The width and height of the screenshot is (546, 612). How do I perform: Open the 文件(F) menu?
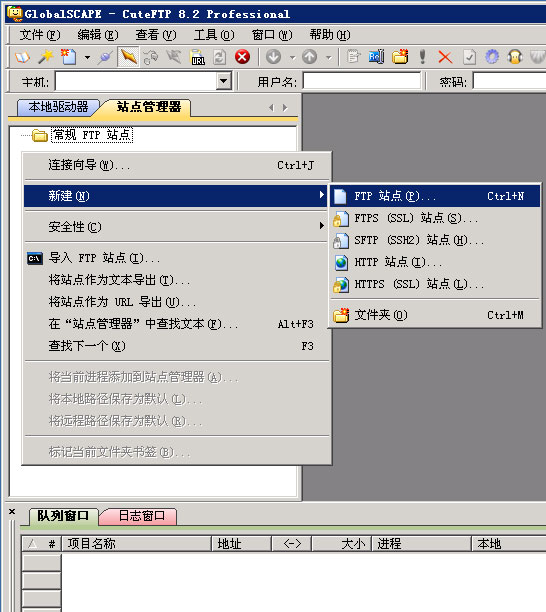point(40,35)
